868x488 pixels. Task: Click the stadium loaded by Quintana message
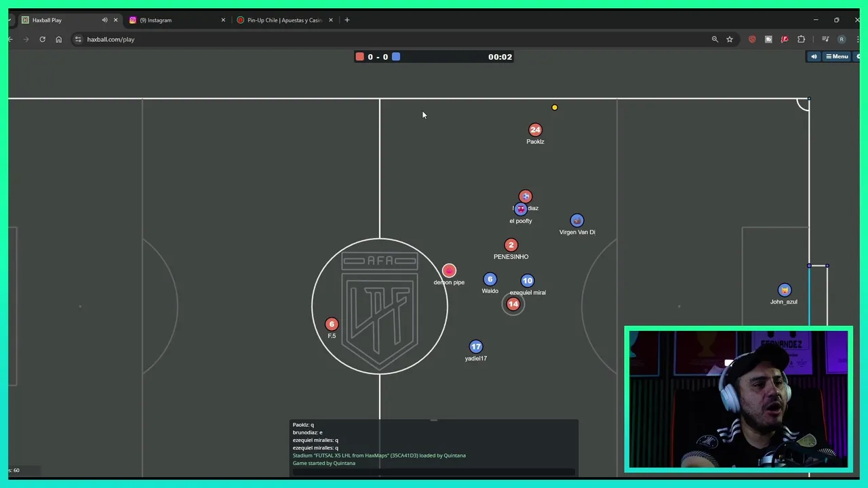379,455
